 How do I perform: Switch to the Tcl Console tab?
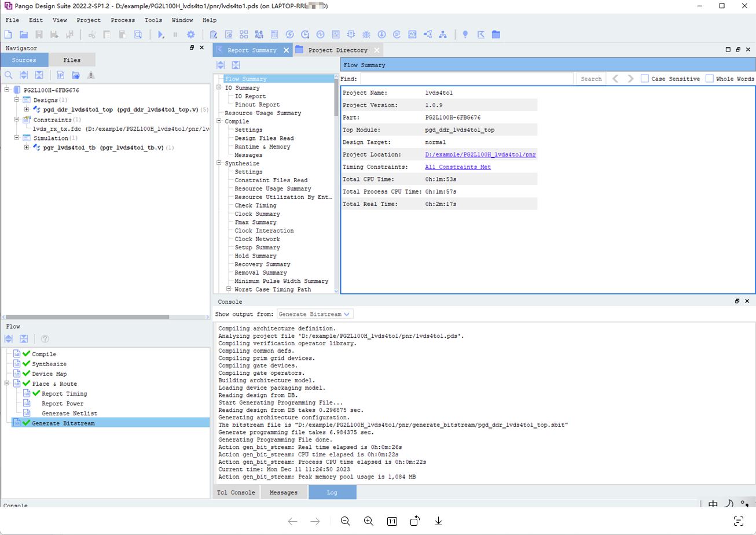(236, 493)
